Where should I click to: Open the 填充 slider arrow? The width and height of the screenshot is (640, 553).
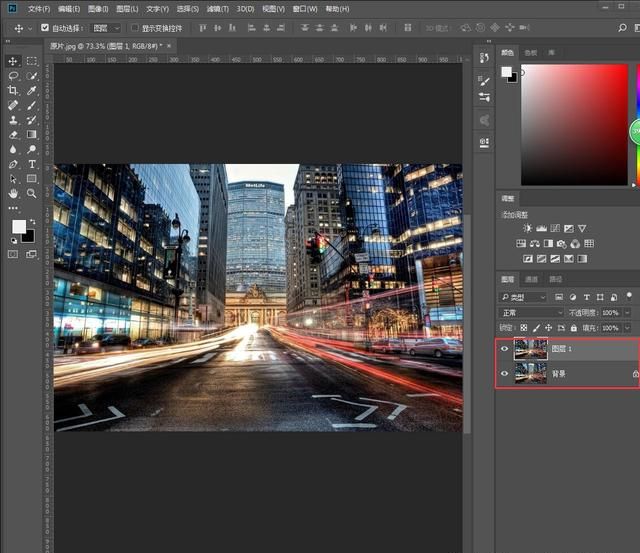click(627, 328)
